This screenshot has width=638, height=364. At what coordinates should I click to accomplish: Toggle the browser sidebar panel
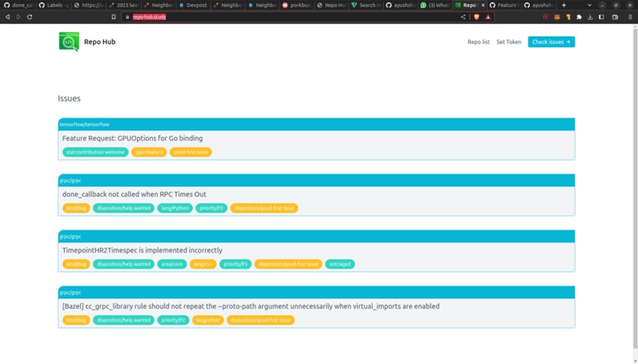[602, 17]
